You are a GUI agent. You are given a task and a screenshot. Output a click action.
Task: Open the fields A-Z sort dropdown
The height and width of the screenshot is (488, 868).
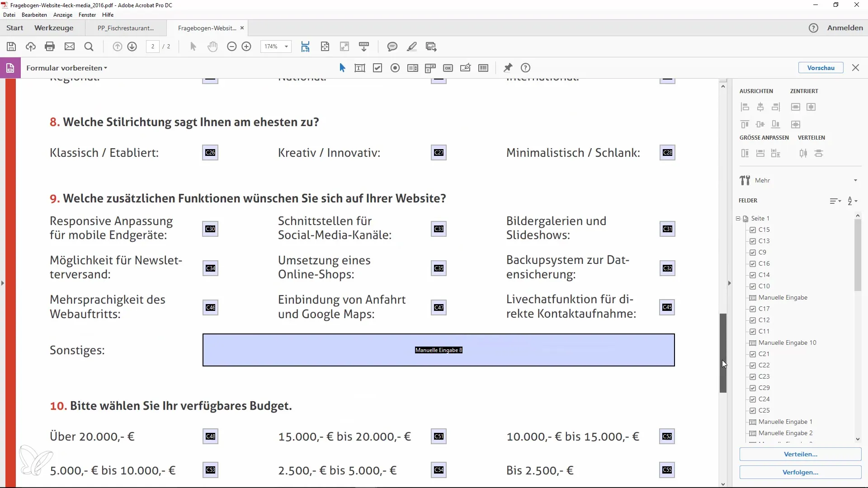pyautogui.click(x=852, y=201)
